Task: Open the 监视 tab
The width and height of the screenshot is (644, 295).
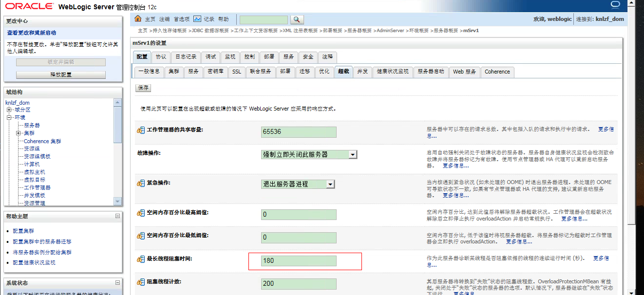Action: tap(230, 56)
